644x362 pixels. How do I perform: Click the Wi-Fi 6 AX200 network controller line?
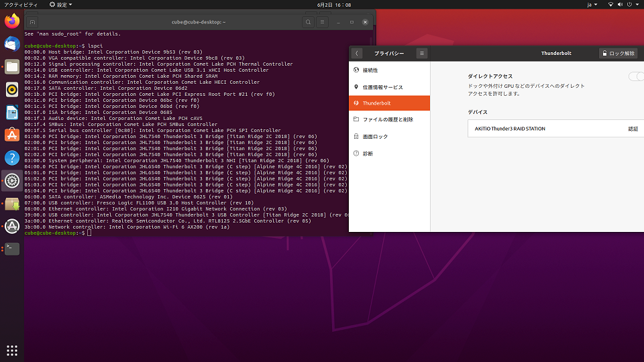(127, 227)
